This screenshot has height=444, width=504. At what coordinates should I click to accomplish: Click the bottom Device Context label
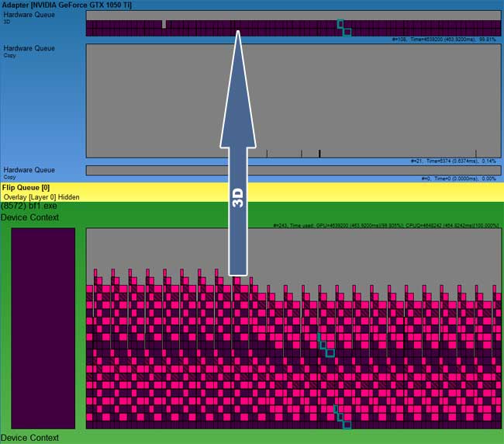[29, 438]
